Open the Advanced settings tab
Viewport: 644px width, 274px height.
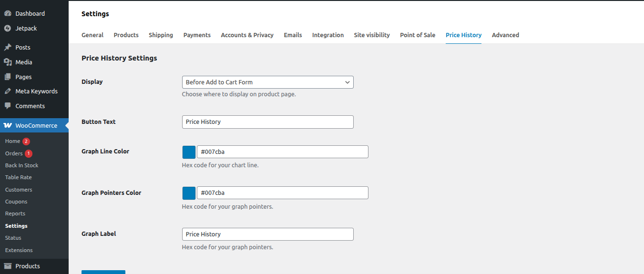point(505,35)
